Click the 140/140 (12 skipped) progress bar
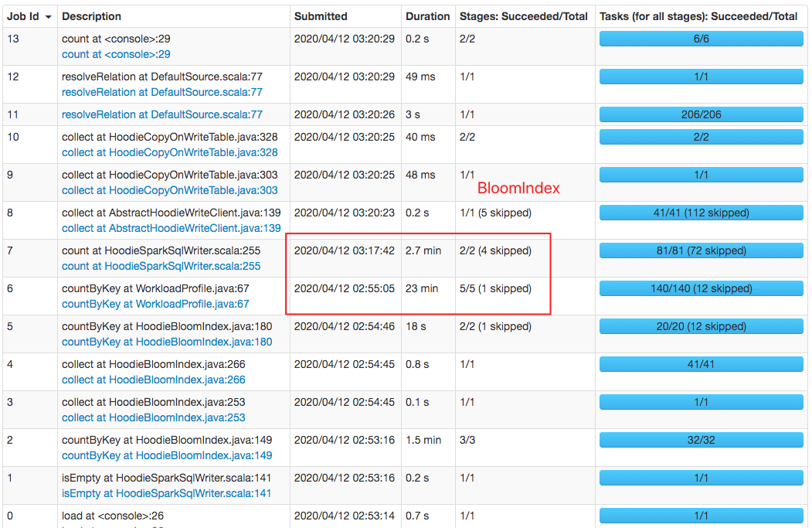The image size is (812, 528). click(702, 288)
